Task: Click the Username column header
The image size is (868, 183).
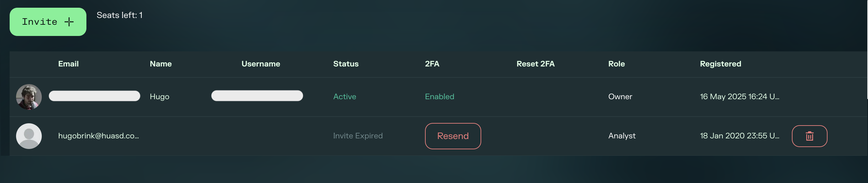Action: 261,64
